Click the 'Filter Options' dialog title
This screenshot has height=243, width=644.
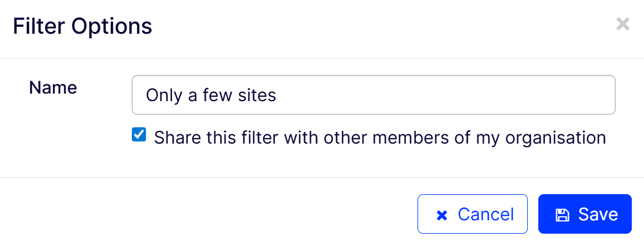[x=82, y=26]
